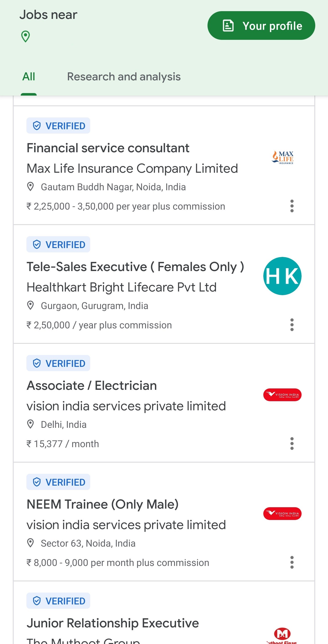Tap the green location pin under Jobs near
Screen dimensions: 328x644
(25, 36)
